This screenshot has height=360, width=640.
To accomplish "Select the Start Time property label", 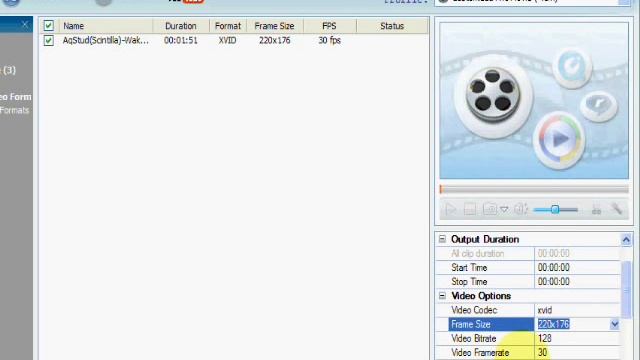I will (x=469, y=268).
